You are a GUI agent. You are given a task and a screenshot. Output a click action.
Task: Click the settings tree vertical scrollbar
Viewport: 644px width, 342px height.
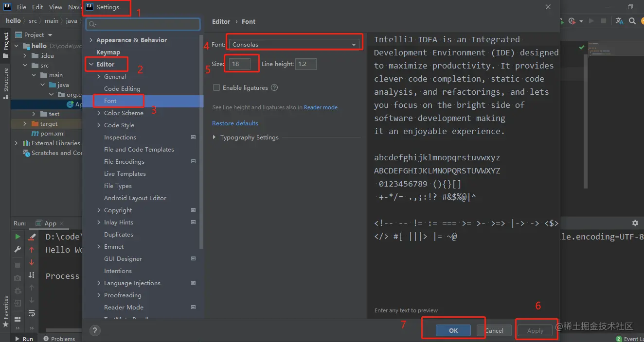click(202, 141)
